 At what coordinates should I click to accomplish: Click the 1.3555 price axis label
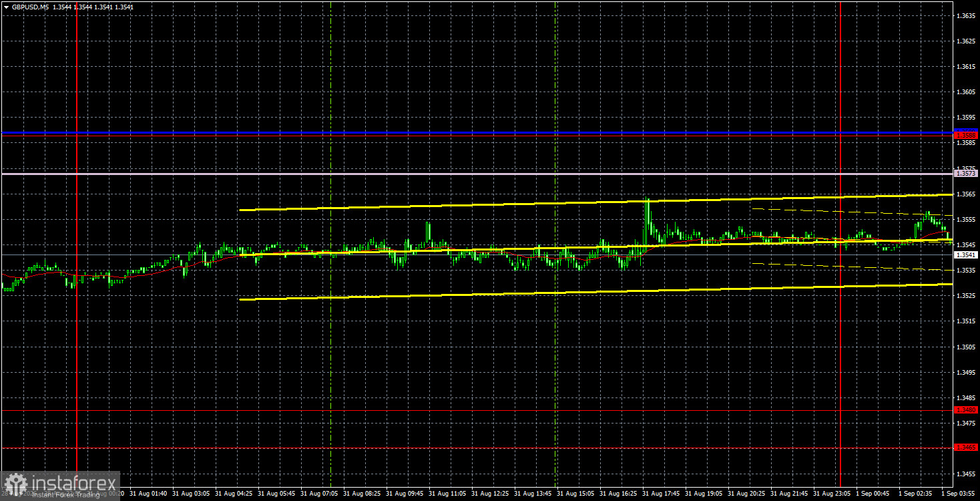(x=966, y=220)
